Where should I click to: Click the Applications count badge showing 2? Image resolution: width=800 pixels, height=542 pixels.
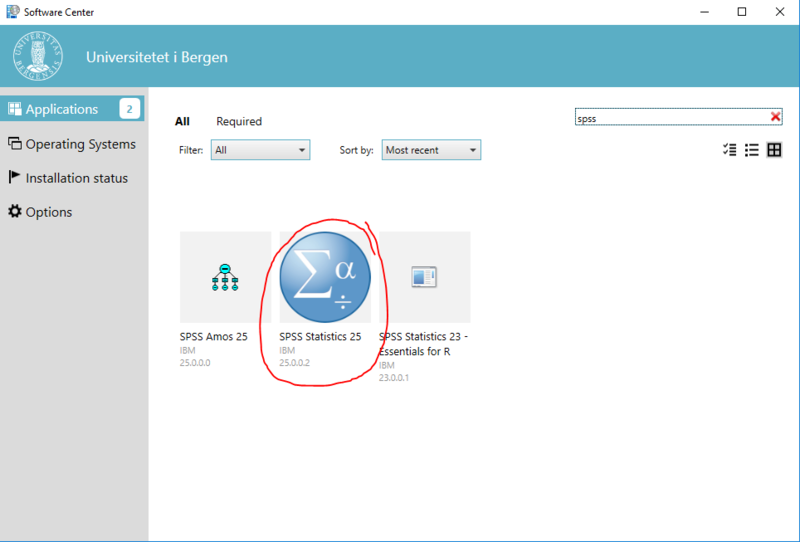click(130, 109)
